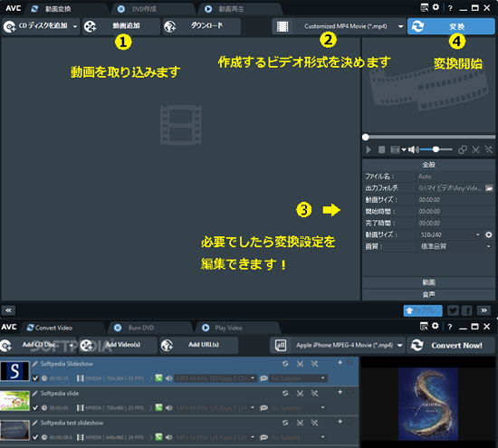Click the scissors clip icon for Softpedia slide
Viewport: 498px width, 448px height.
point(300,394)
